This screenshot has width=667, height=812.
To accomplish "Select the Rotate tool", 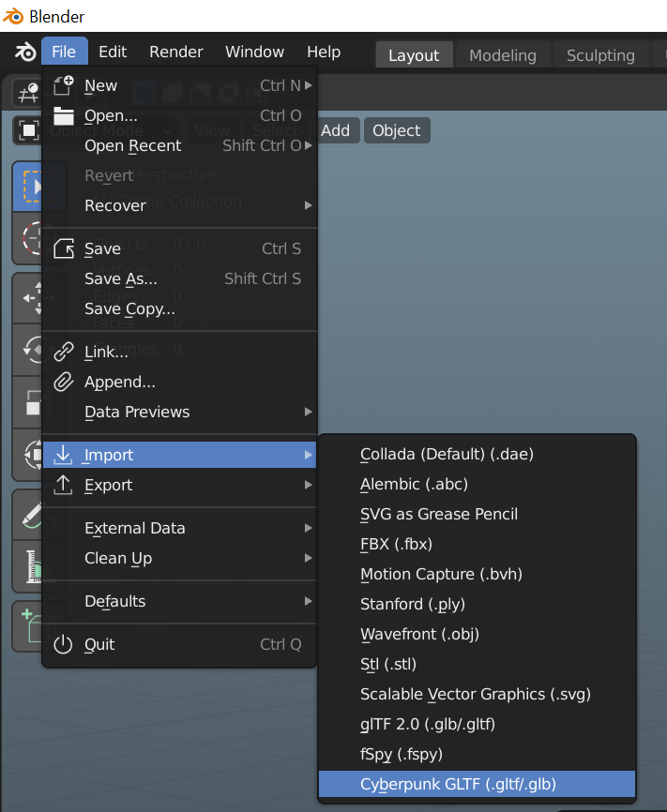I will point(28,350).
